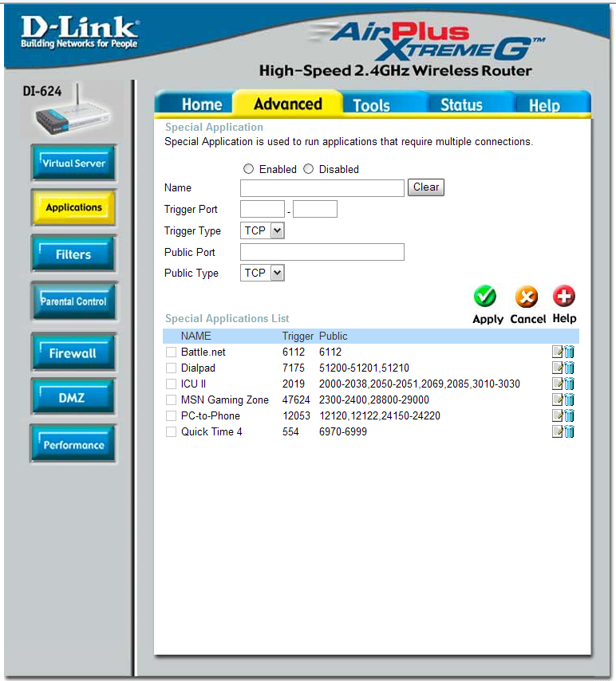Select the Enabled radio button

coord(248,169)
